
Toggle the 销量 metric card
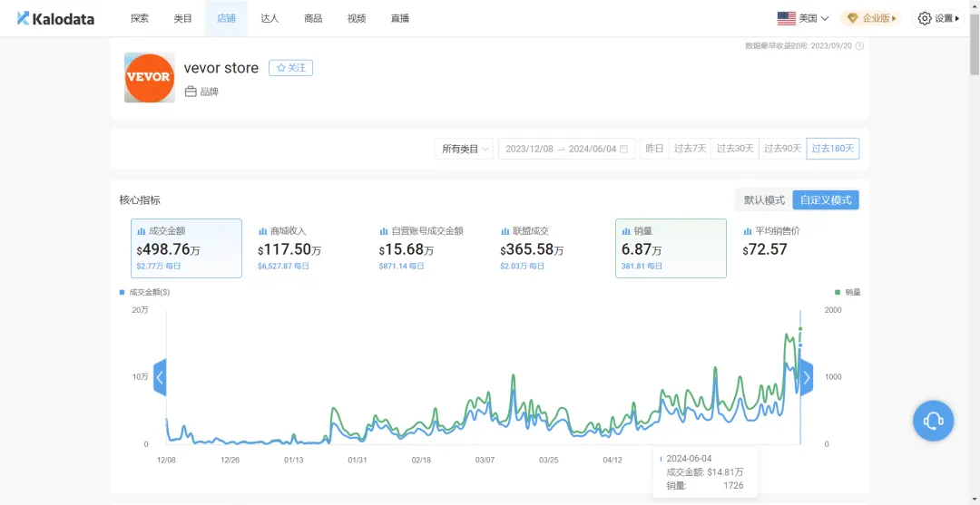[x=671, y=248]
